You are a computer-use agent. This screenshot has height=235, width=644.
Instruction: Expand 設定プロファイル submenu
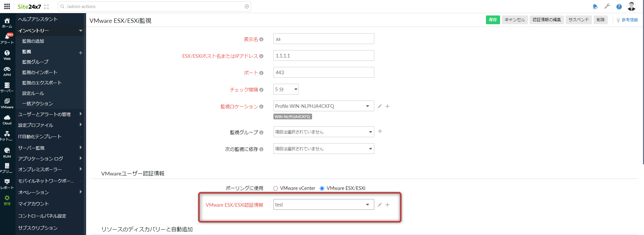(x=81, y=125)
